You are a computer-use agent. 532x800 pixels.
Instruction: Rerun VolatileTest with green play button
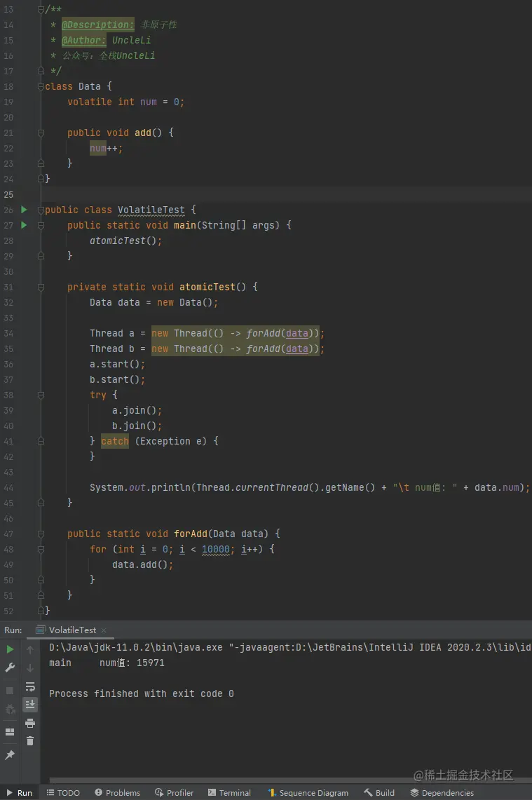[10, 649]
